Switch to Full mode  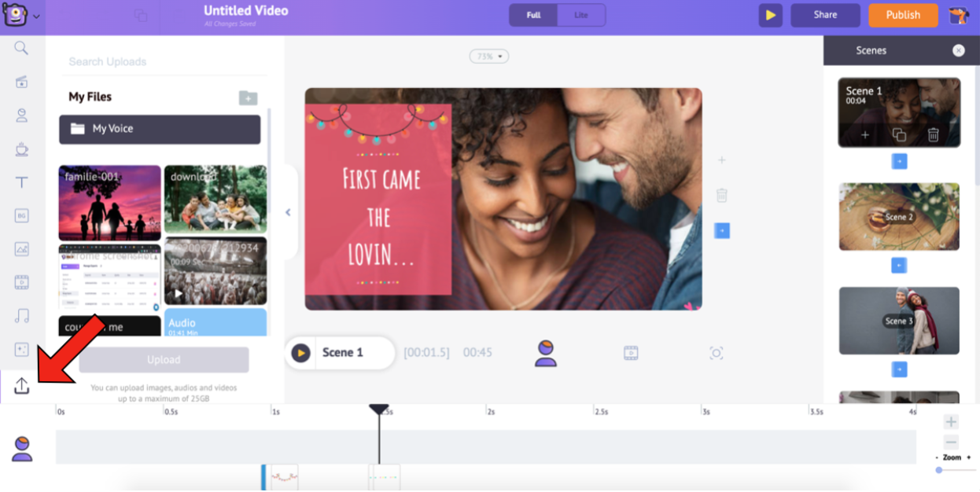coord(533,15)
